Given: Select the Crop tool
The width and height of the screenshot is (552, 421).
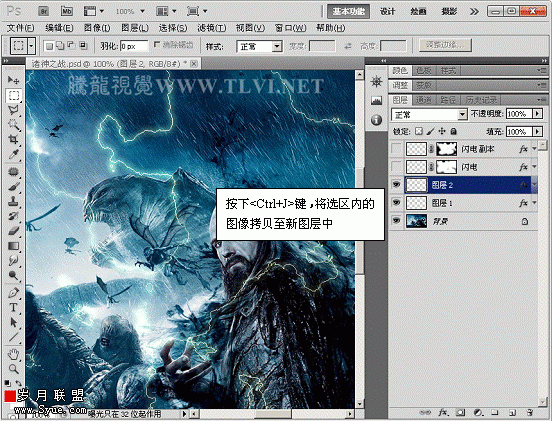Looking at the screenshot, I should click(13, 139).
